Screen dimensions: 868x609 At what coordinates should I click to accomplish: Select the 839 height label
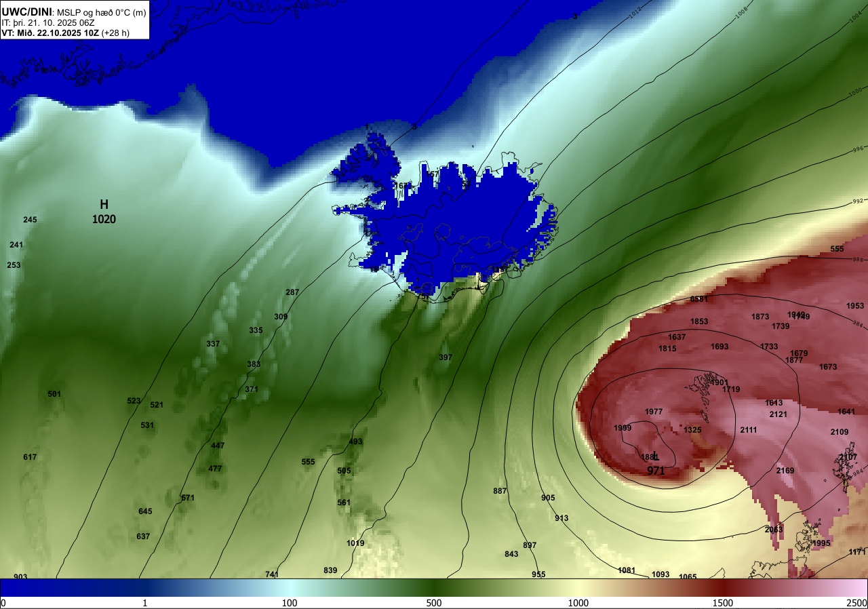pos(330,570)
